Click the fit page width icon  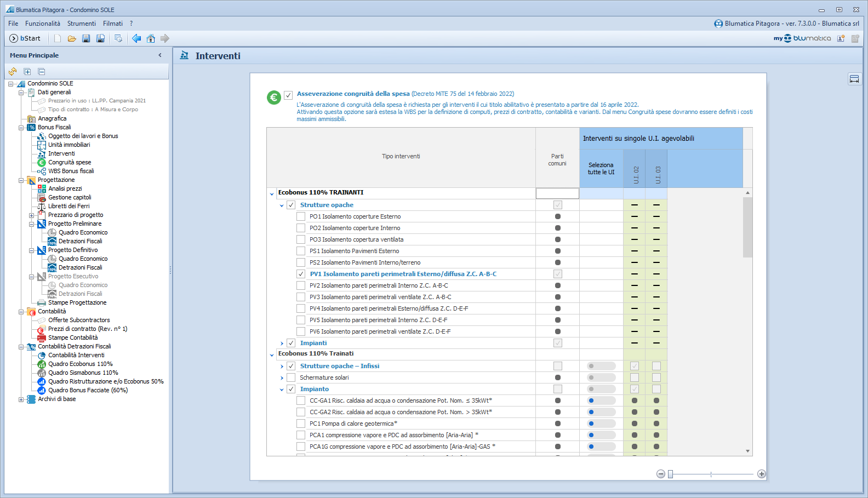point(854,79)
